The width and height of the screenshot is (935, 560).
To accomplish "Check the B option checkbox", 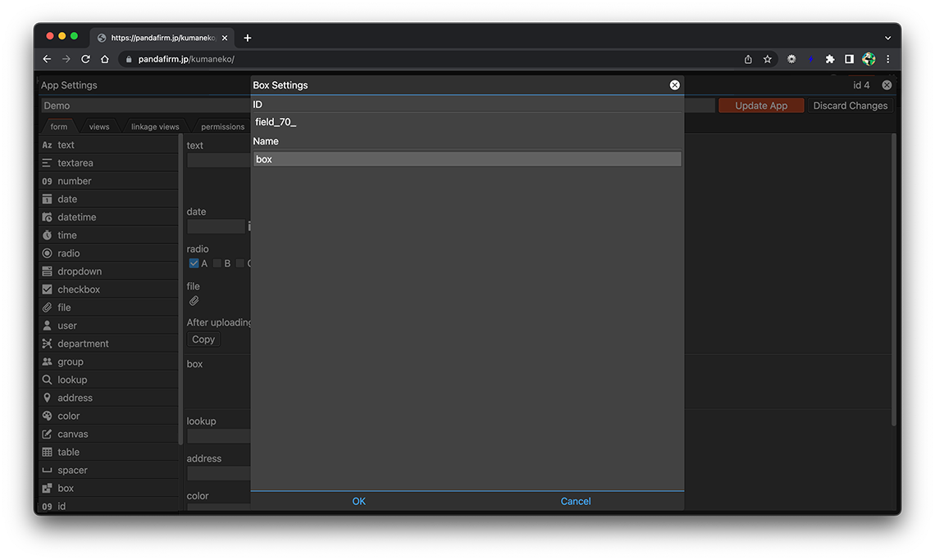I will coord(217,263).
